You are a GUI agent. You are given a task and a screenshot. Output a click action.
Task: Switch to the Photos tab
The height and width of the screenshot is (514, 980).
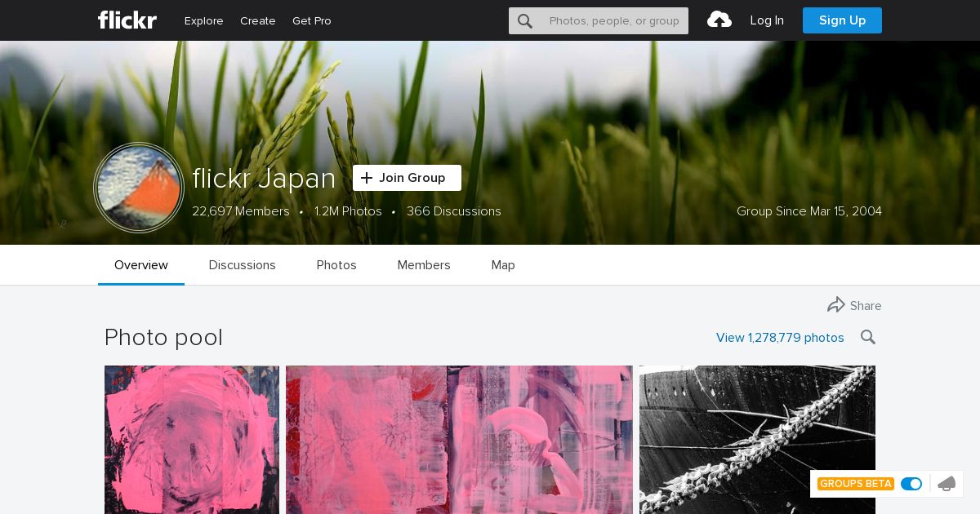pos(336,265)
